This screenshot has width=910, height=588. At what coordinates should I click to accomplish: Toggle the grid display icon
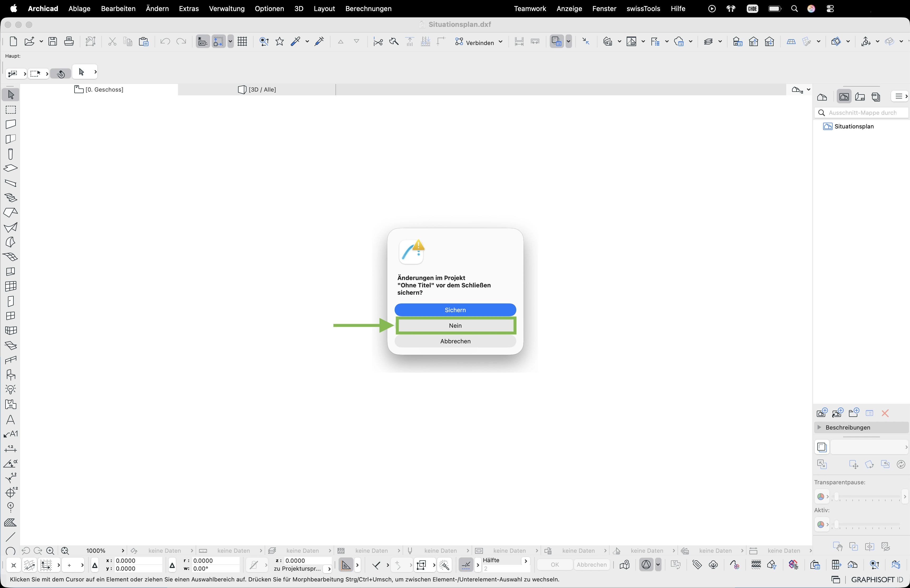(x=242, y=41)
